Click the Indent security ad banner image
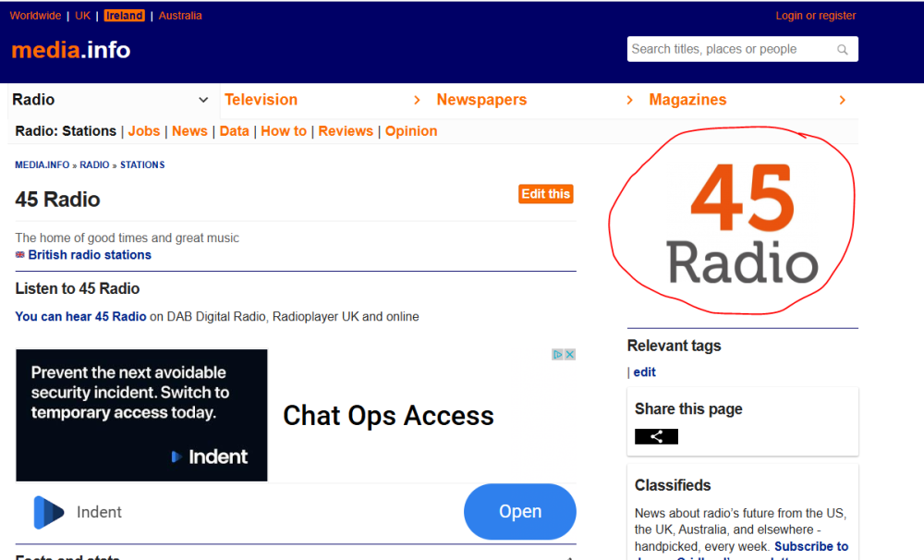Image resolution: width=924 pixels, height=560 pixels. [x=141, y=415]
